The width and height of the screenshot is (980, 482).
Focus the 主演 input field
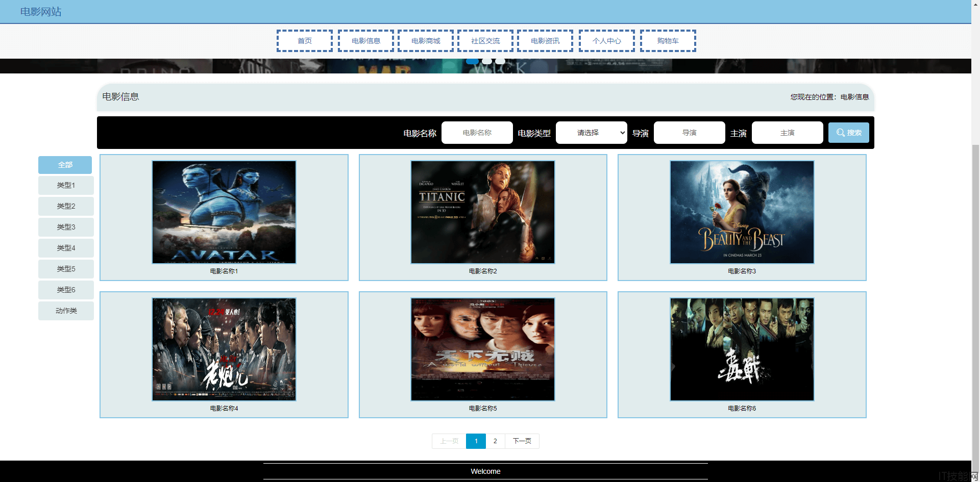[x=788, y=133]
